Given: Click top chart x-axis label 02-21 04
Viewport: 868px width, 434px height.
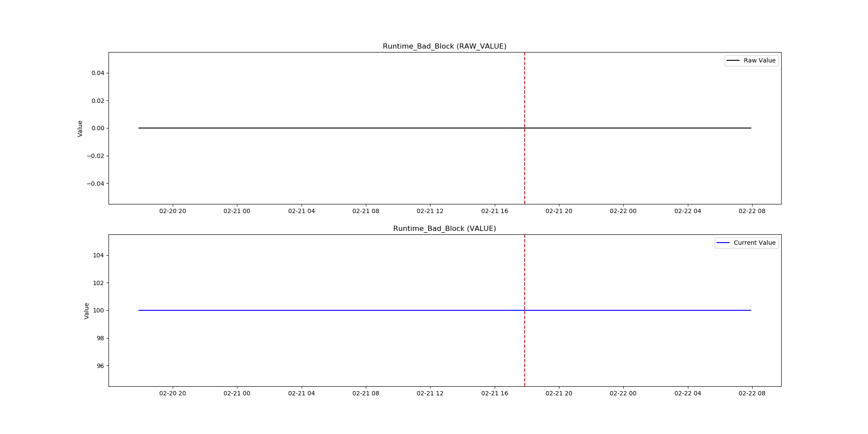Looking at the screenshot, I should pyautogui.click(x=302, y=211).
